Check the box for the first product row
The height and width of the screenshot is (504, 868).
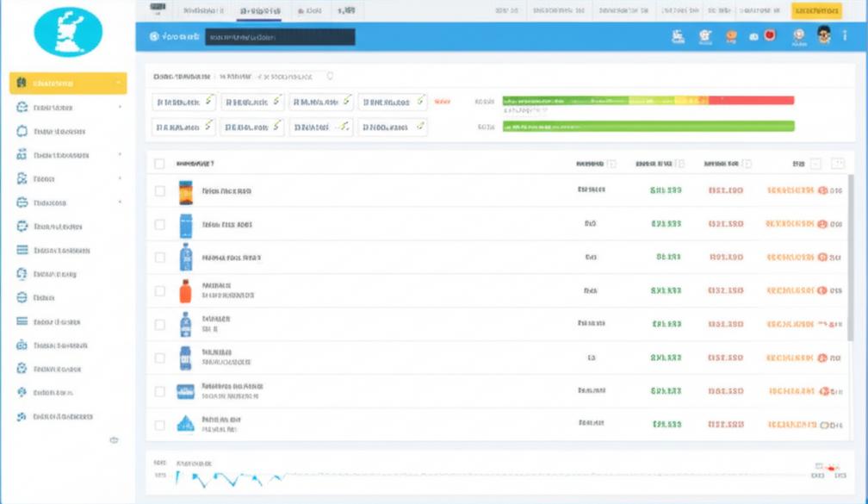(159, 190)
